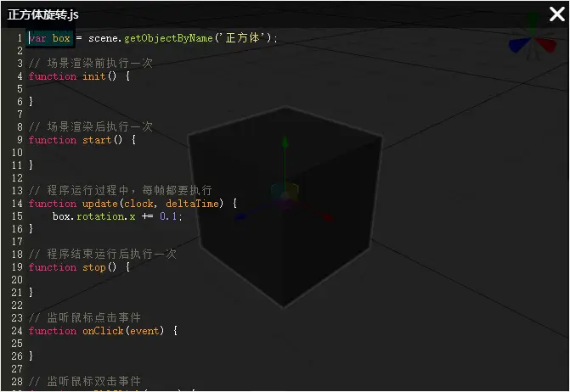Close the 正方体旋转.js script editor

coord(556,14)
